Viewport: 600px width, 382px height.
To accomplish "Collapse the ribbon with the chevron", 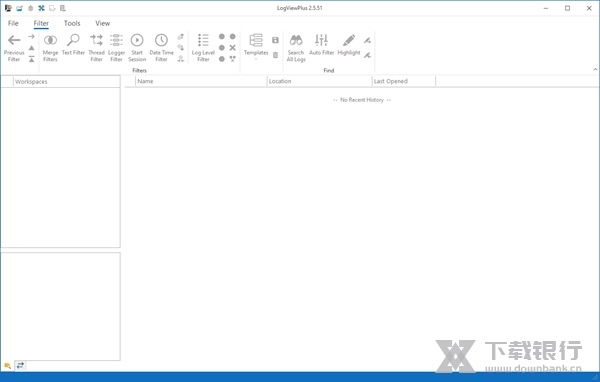I will click(x=595, y=69).
